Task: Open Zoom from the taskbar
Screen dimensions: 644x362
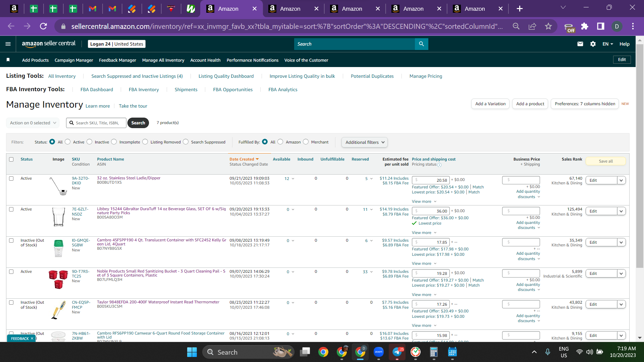Action: point(379,352)
